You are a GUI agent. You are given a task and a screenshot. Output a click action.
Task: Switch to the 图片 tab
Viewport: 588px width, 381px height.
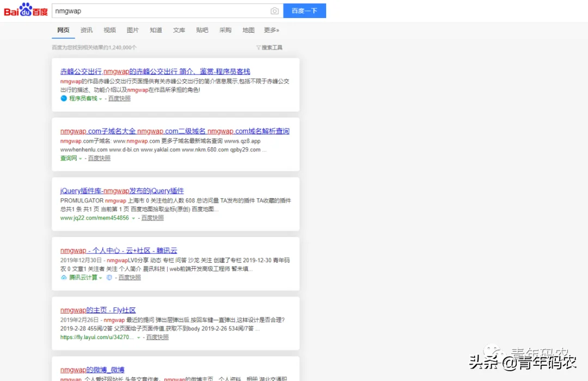[133, 30]
